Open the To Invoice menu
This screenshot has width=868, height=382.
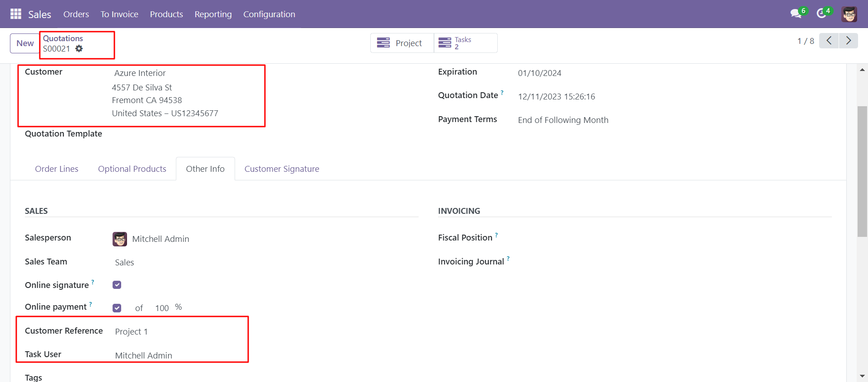(x=119, y=14)
